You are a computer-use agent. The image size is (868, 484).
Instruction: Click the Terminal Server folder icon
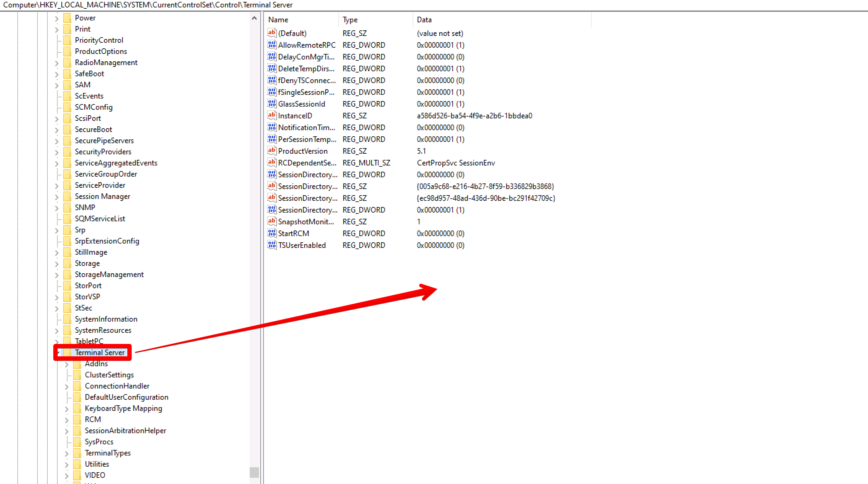pos(68,352)
